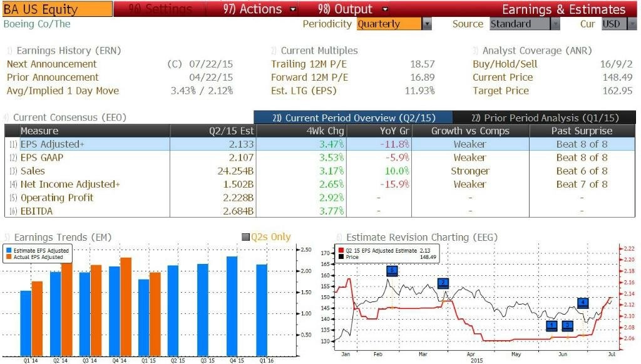Select the Sales measure row
This screenshot has height=364, width=641.
pos(320,171)
